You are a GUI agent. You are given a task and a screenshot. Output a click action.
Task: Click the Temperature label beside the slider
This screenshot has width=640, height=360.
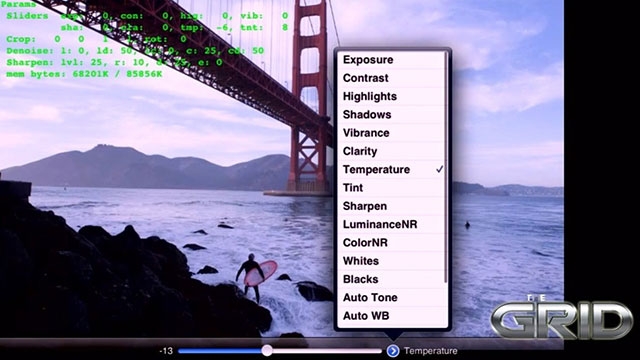(x=431, y=351)
